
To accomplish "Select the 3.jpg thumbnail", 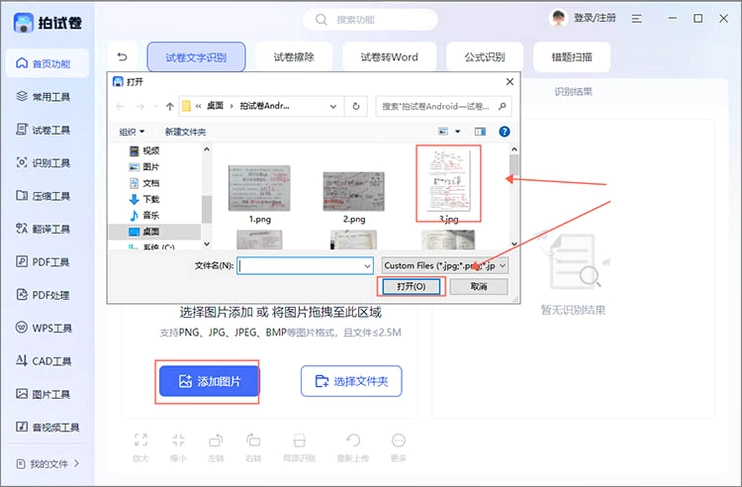I will click(x=449, y=181).
